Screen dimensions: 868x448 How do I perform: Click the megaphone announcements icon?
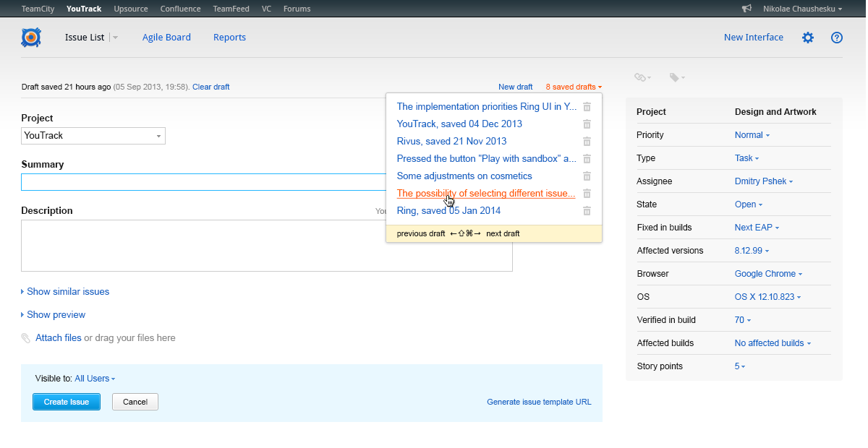(x=747, y=9)
